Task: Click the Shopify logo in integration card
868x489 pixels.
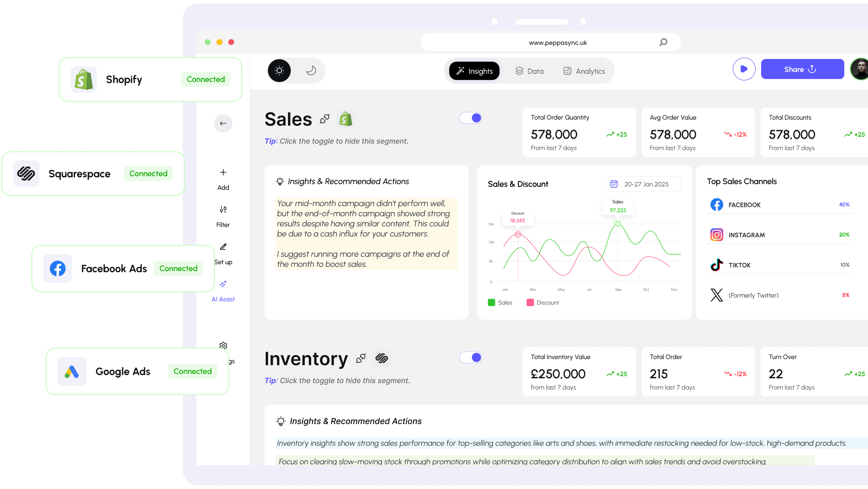Action: [84, 80]
